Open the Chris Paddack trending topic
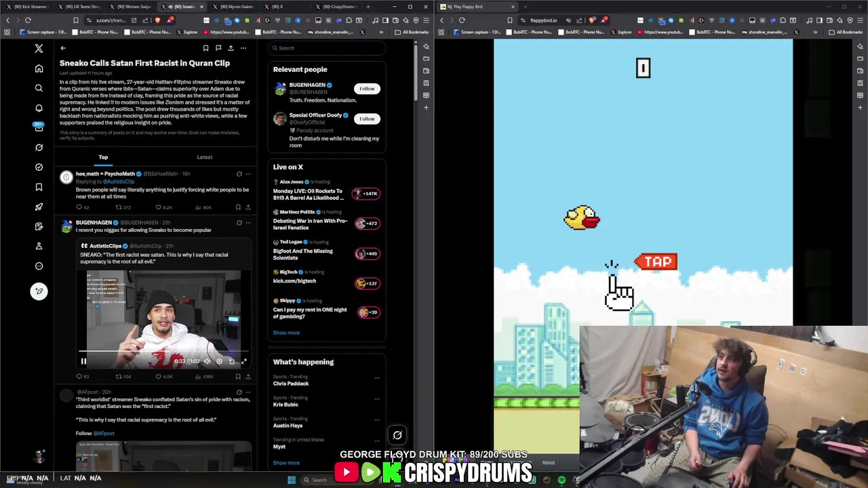868x488 pixels. (x=291, y=384)
